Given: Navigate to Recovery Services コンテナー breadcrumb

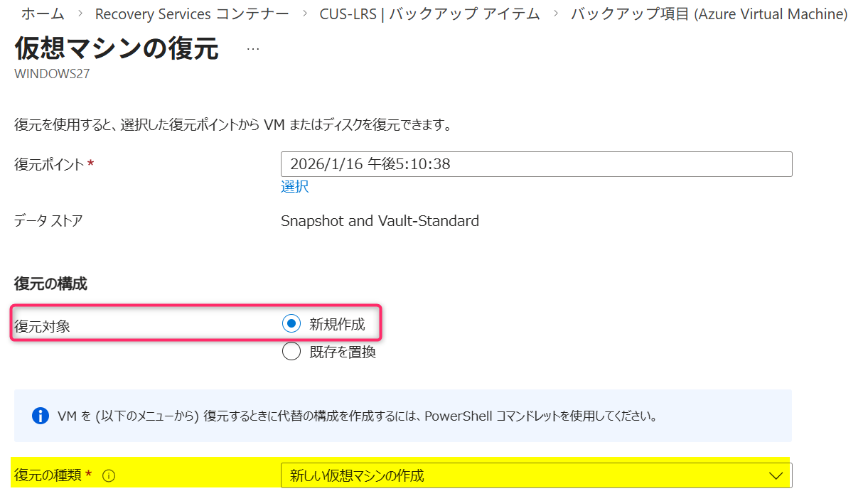Looking at the screenshot, I should (x=192, y=14).
